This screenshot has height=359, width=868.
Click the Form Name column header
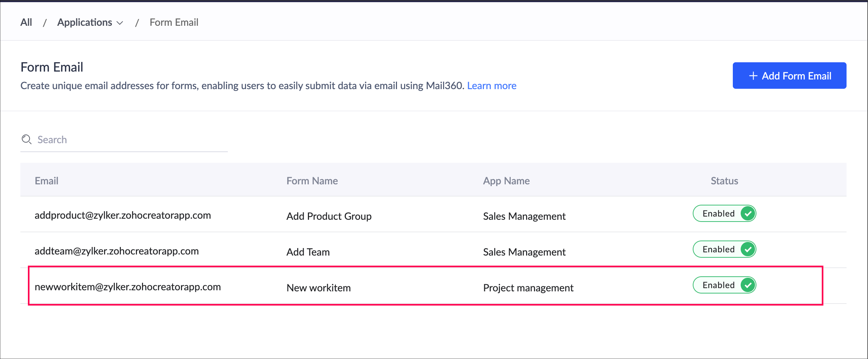312,181
